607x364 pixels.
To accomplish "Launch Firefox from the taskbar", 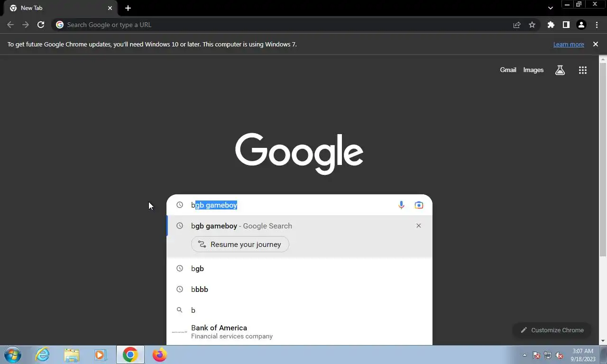I will [160, 355].
